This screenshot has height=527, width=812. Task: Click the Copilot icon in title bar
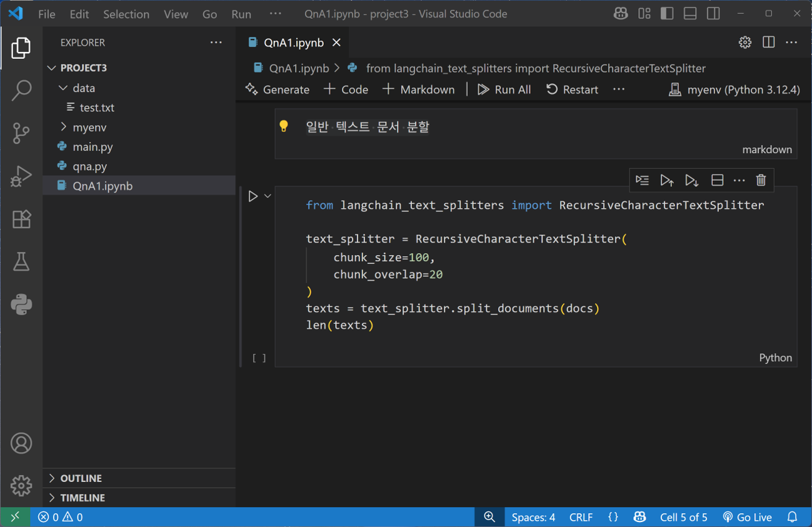click(x=621, y=14)
